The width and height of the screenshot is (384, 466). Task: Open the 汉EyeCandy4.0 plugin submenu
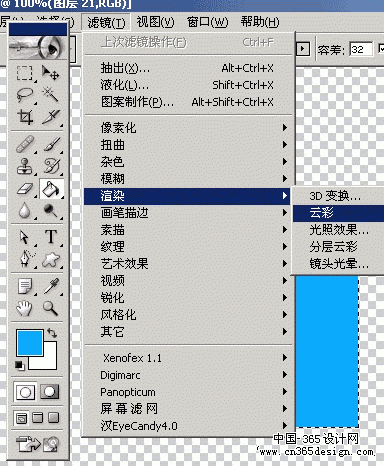(x=187, y=426)
